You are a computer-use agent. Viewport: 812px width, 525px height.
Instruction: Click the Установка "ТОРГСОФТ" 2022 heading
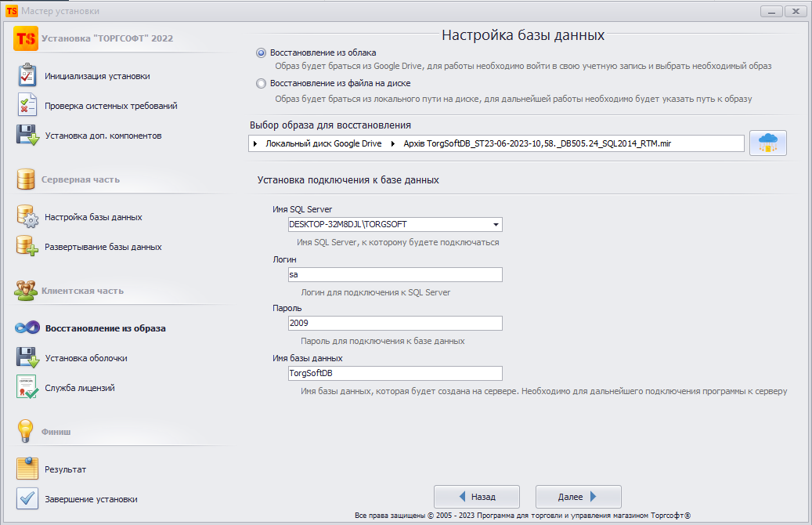pyautogui.click(x=107, y=38)
